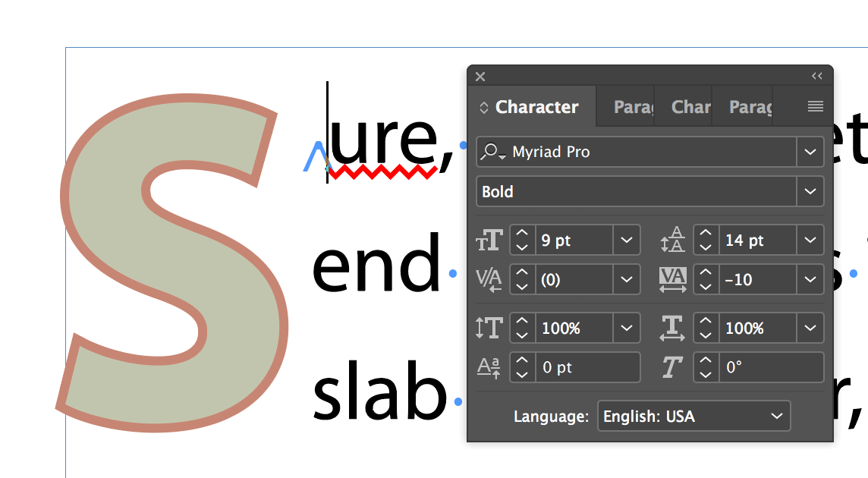Viewport: 868px width, 478px height.
Task: Click the horizontal scale icon
Action: (x=672, y=328)
